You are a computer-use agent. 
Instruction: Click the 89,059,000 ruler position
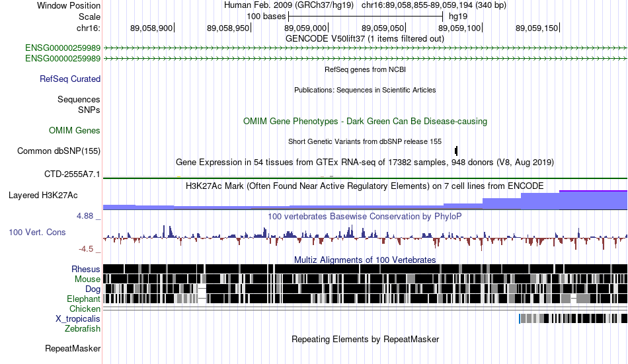[306, 28]
